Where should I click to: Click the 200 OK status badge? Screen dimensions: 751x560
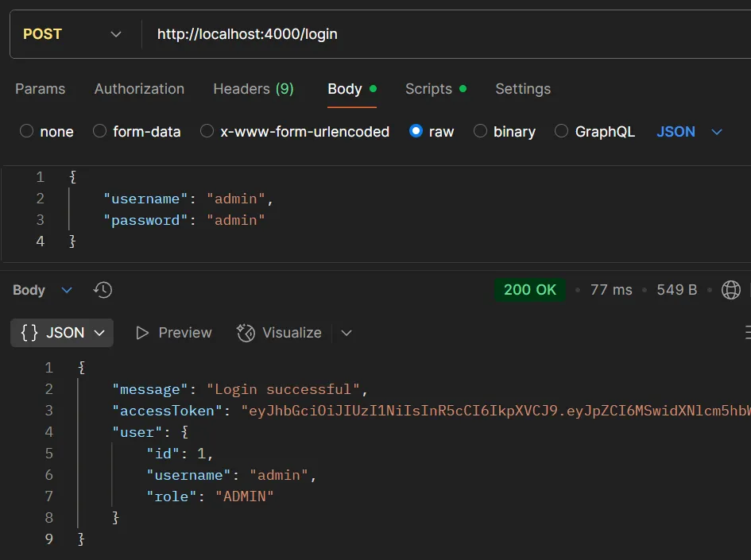tap(530, 290)
